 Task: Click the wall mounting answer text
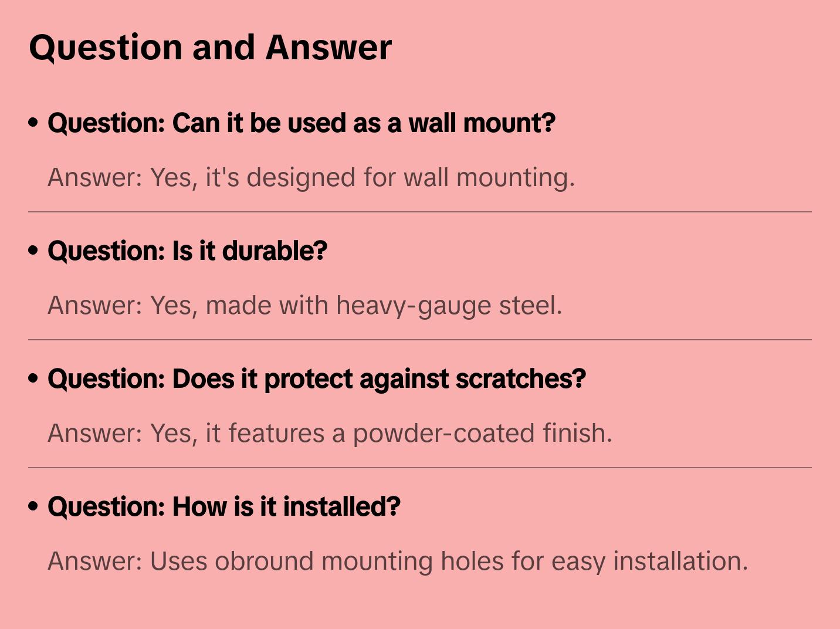(x=311, y=178)
